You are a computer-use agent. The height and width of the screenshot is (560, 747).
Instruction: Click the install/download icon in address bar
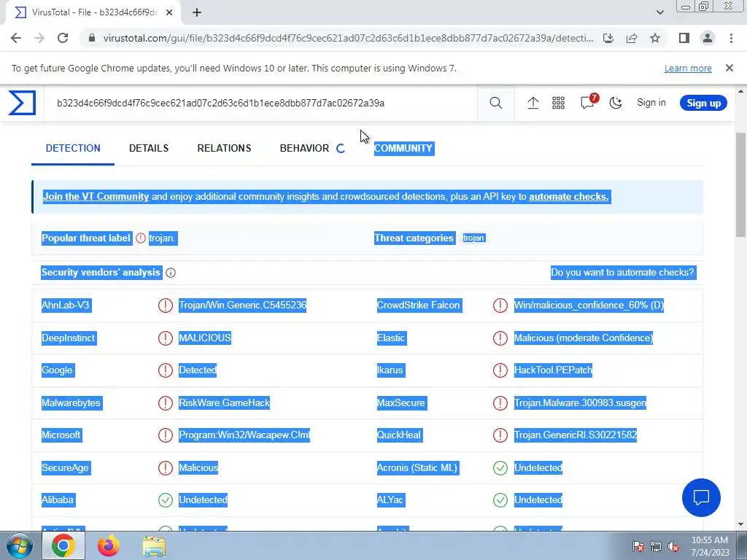(x=608, y=38)
